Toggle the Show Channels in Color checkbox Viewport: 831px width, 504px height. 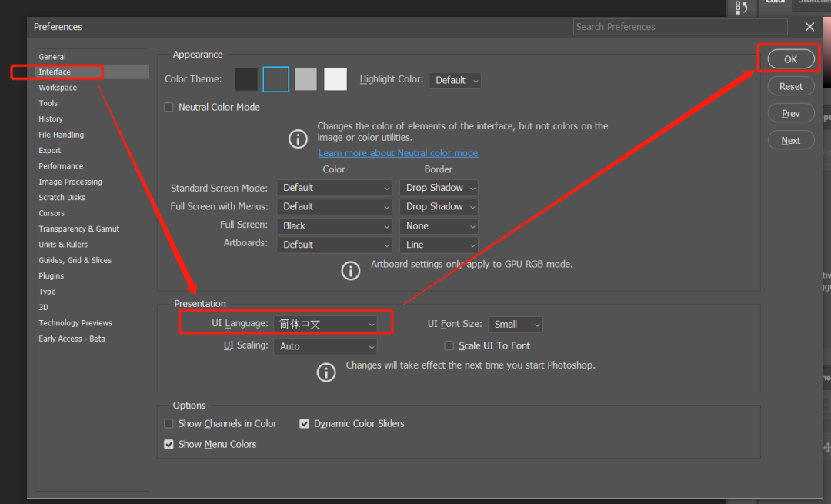click(x=169, y=424)
